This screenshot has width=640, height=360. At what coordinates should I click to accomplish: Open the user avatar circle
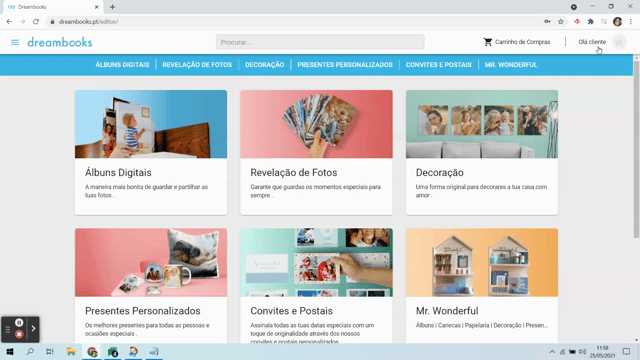pos(619,42)
